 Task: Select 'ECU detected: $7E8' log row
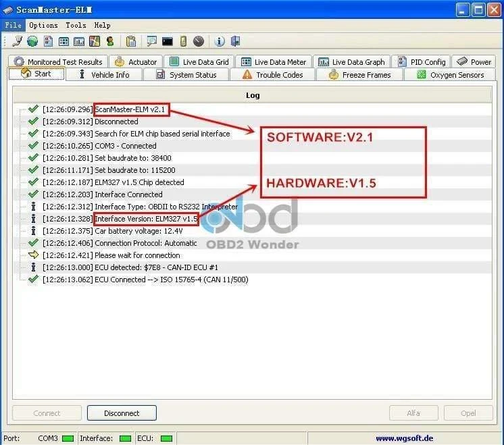(x=253, y=267)
